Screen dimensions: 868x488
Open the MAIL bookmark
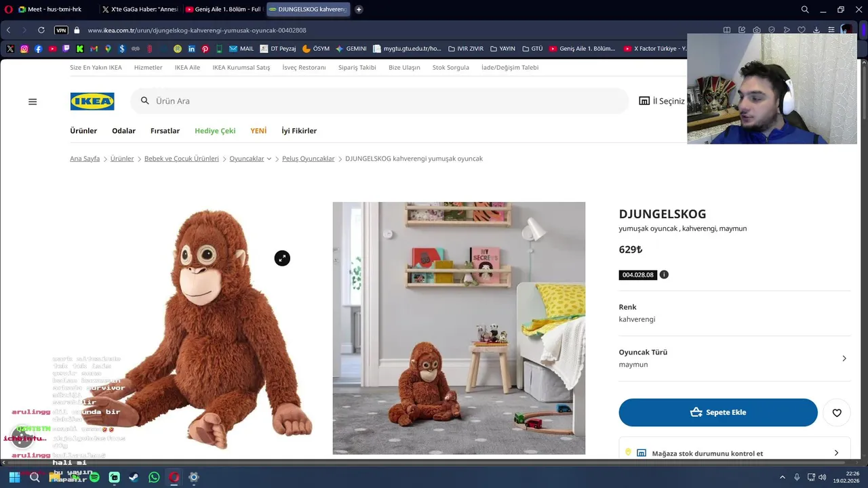[x=241, y=49]
